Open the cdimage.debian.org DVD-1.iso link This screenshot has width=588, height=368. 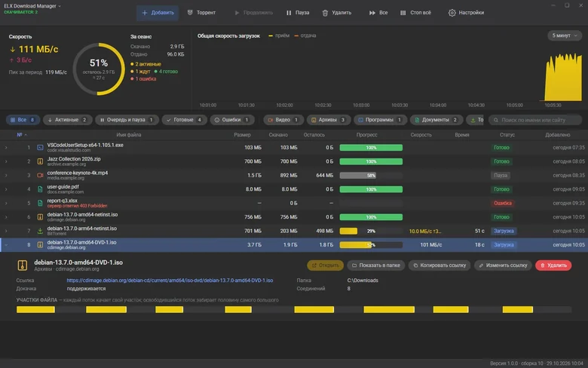tap(170, 281)
